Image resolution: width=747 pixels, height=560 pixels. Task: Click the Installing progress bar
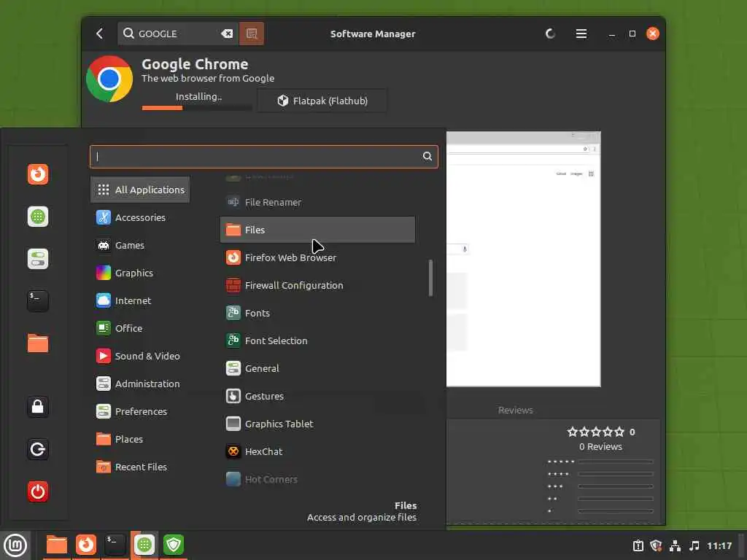click(x=197, y=108)
